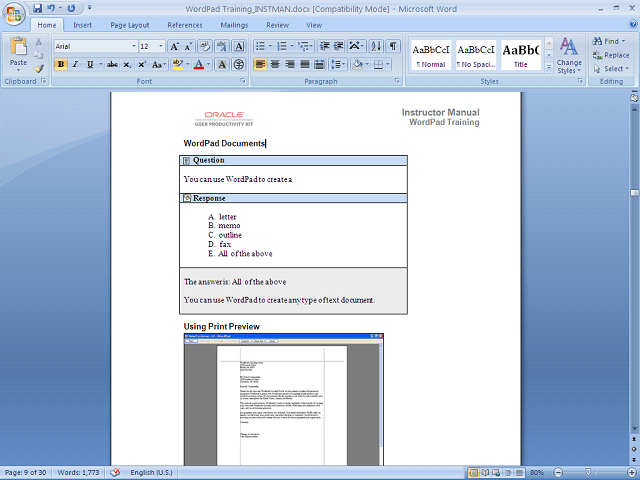This screenshot has width=640, height=480.
Task: Apply red font color
Action: (x=199, y=64)
